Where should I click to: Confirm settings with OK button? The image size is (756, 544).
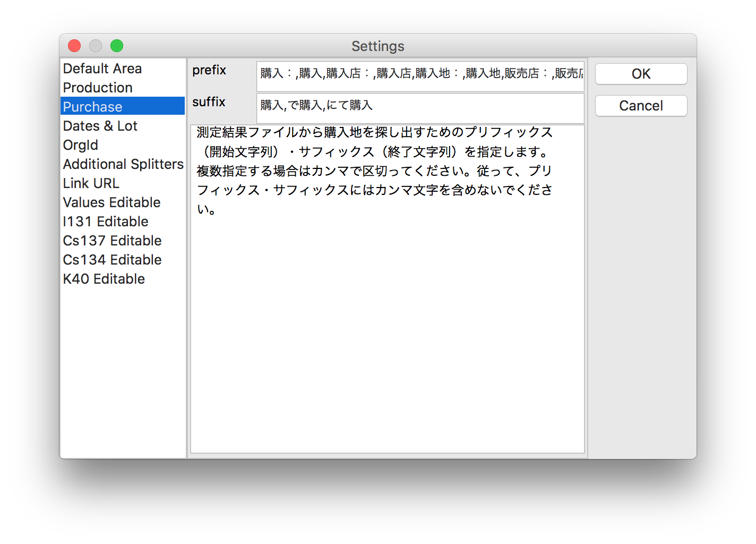coord(641,74)
